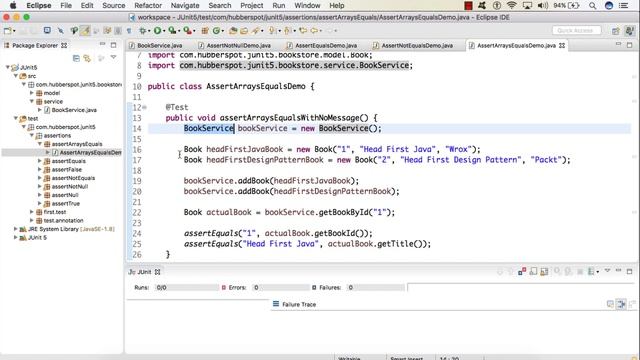This screenshot has height=360, width=640.
Task: Click the Last Edit Location arrow icon
Action: coord(303,31)
